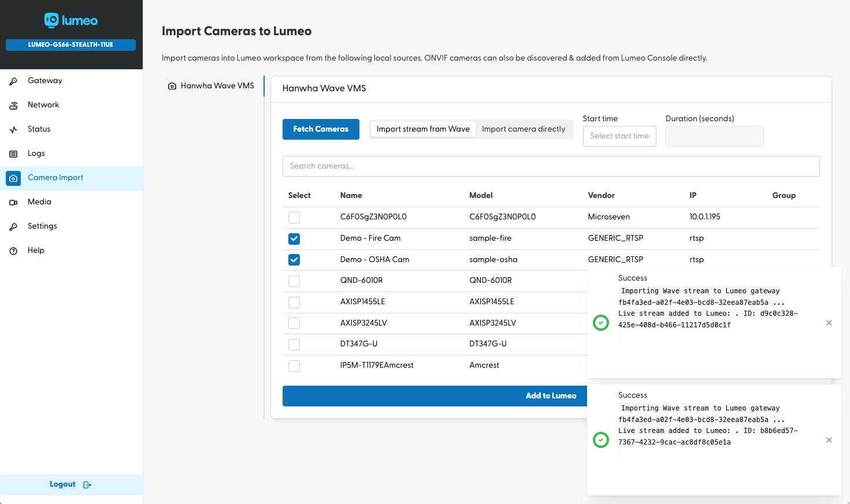Switch to Import stream from Wave option
The width and height of the screenshot is (850, 504).
coord(423,129)
